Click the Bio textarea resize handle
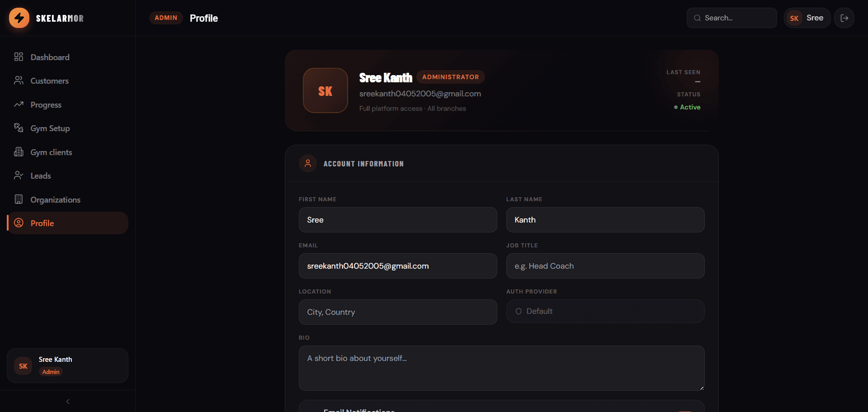Screen dimensions: 868x412 point(702,388)
